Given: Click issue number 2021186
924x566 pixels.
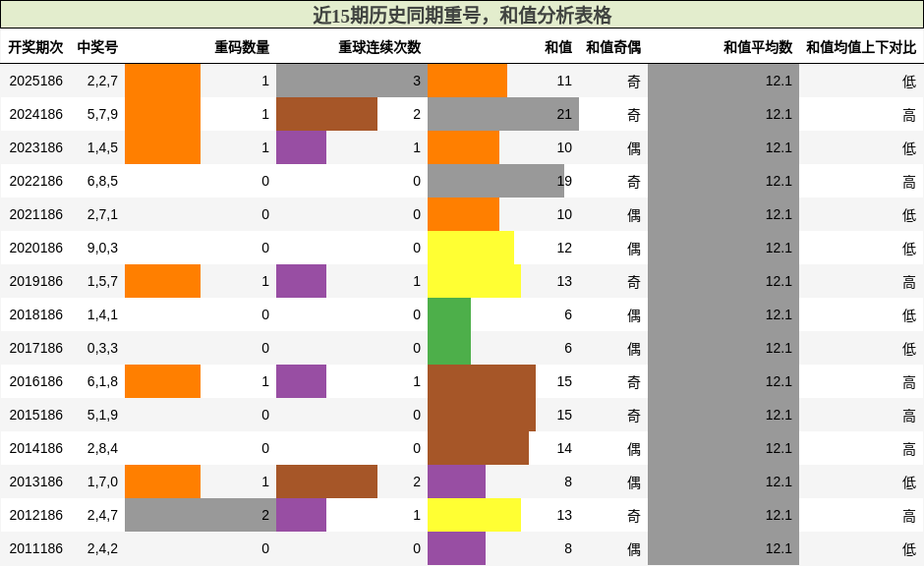Looking at the screenshot, I should 36,214.
